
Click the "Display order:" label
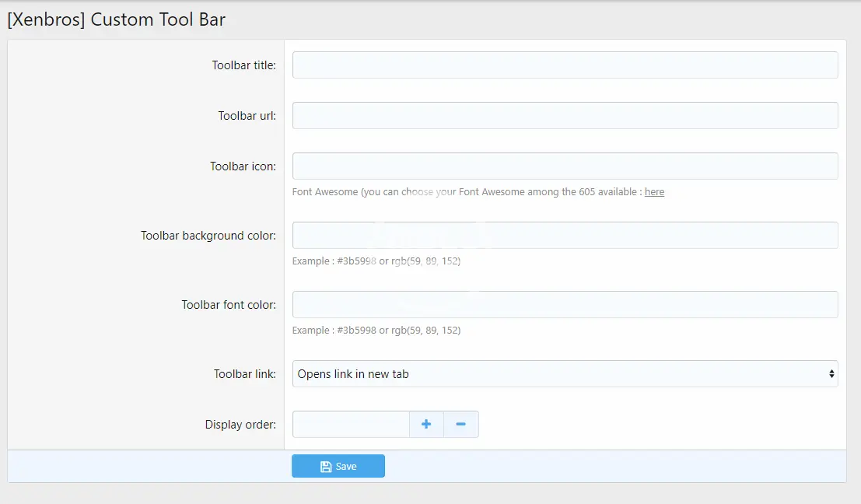[240, 425]
